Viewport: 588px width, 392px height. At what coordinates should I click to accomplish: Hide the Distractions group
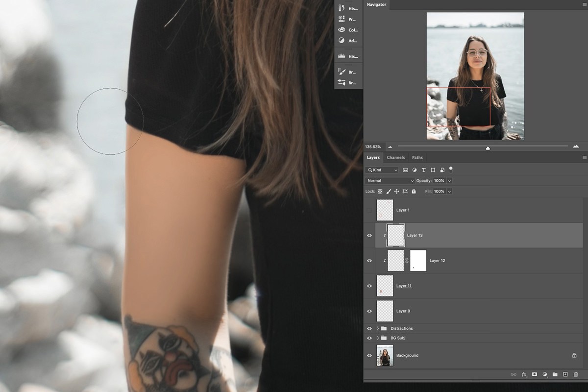[369, 328]
